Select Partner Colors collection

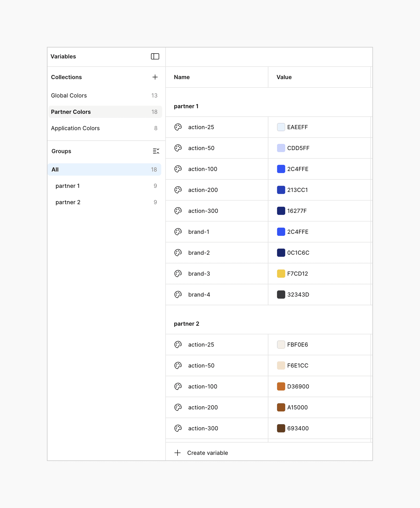coord(71,112)
